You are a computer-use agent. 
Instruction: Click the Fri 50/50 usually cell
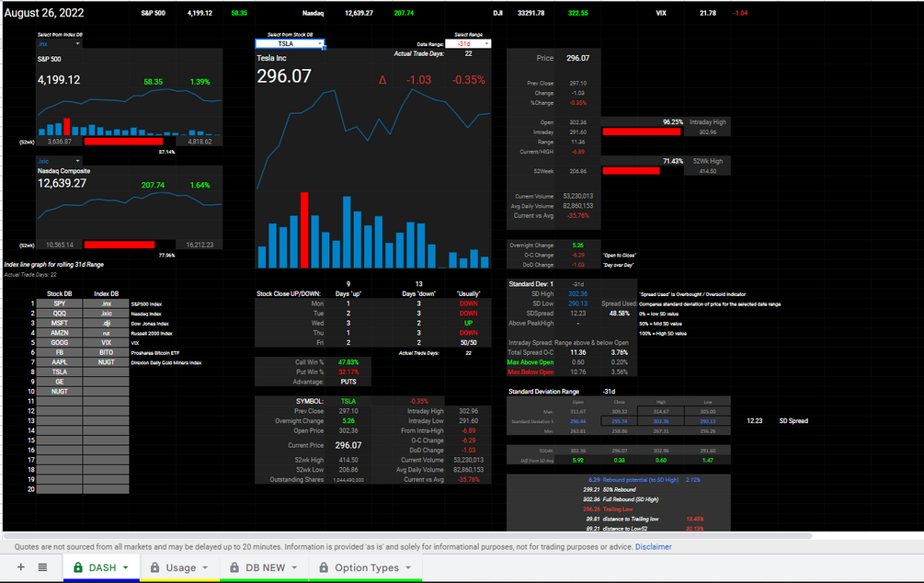coord(469,342)
